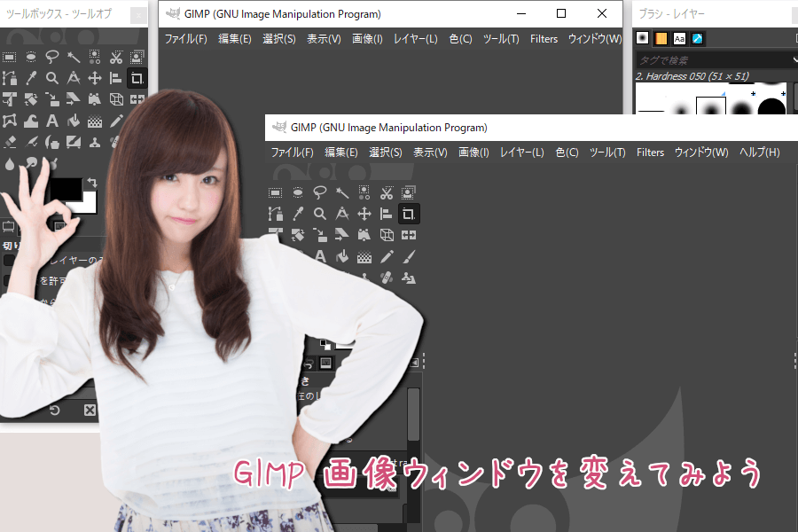Select Clone stamp in left toolbox window
Screen dimensions: 798x532
95,142
